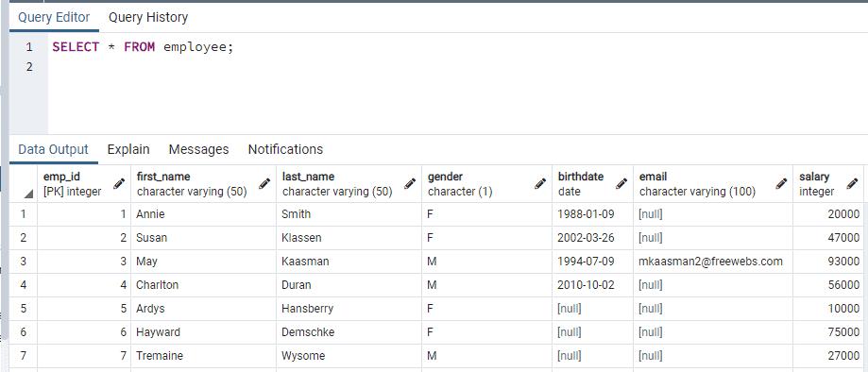Open the Query Editor tab
The width and height of the screenshot is (868, 372).
[54, 17]
